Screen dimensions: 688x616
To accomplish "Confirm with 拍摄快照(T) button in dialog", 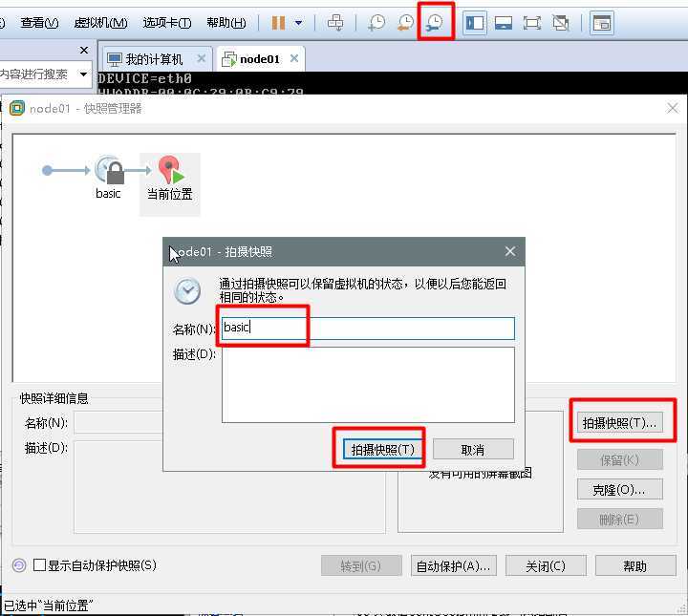I will [x=382, y=450].
